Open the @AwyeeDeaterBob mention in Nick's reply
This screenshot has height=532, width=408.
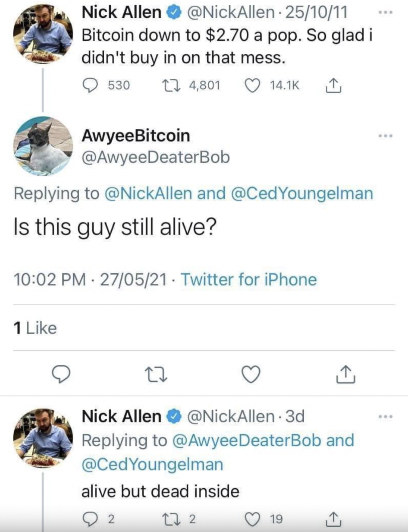coord(247,440)
